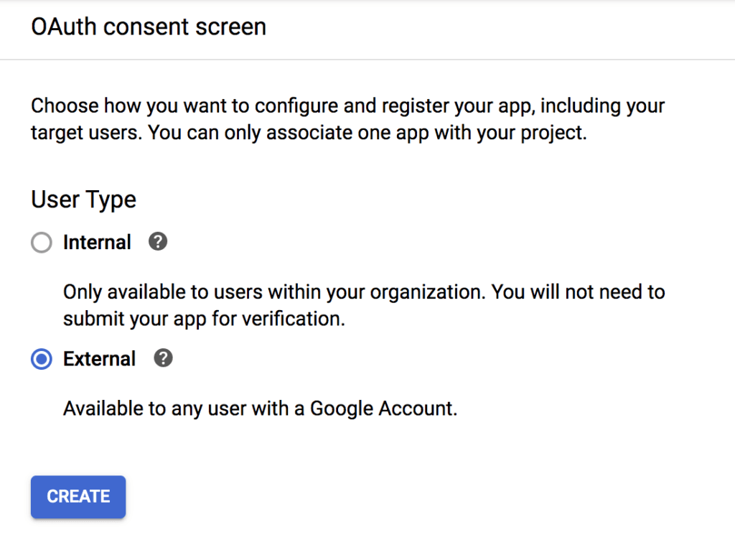Click the 'Only available to users' description line

[x=363, y=292]
